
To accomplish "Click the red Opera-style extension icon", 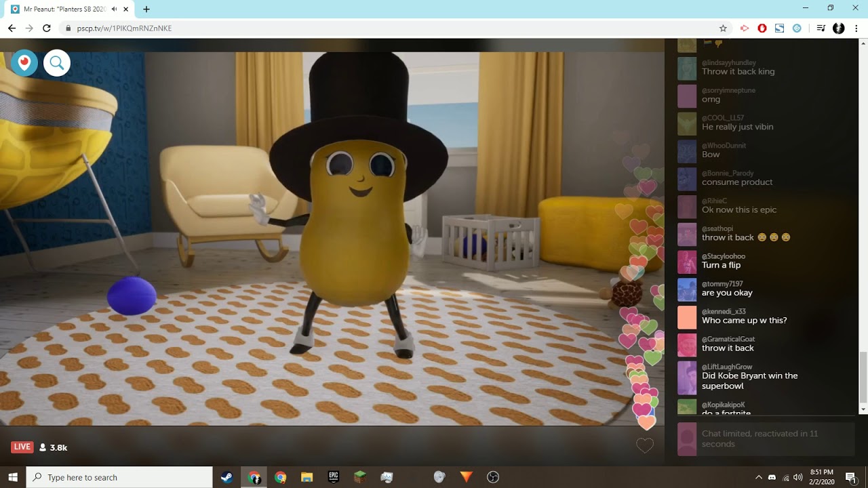I will point(762,28).
